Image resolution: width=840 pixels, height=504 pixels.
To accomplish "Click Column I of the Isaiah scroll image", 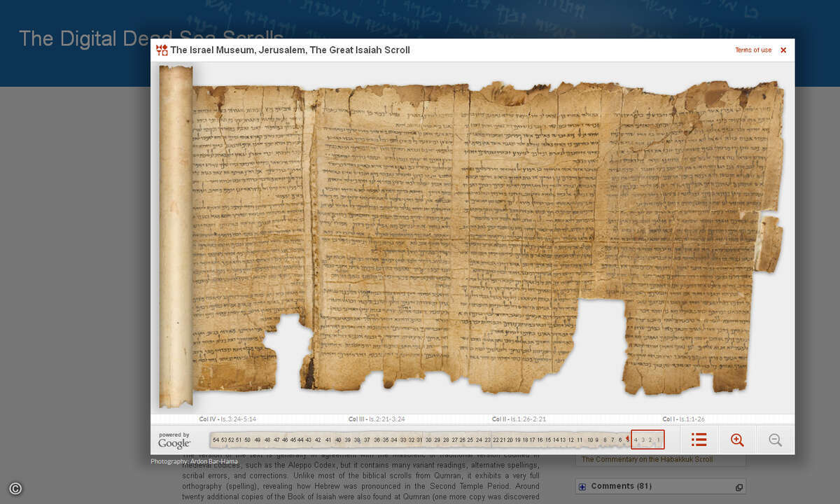I will (x=686, y=238).
